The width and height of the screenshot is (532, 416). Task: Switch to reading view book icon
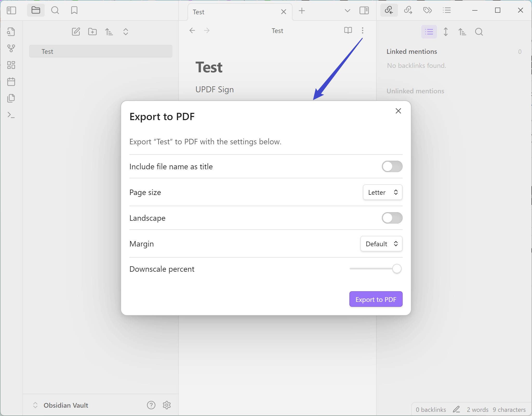348,30
